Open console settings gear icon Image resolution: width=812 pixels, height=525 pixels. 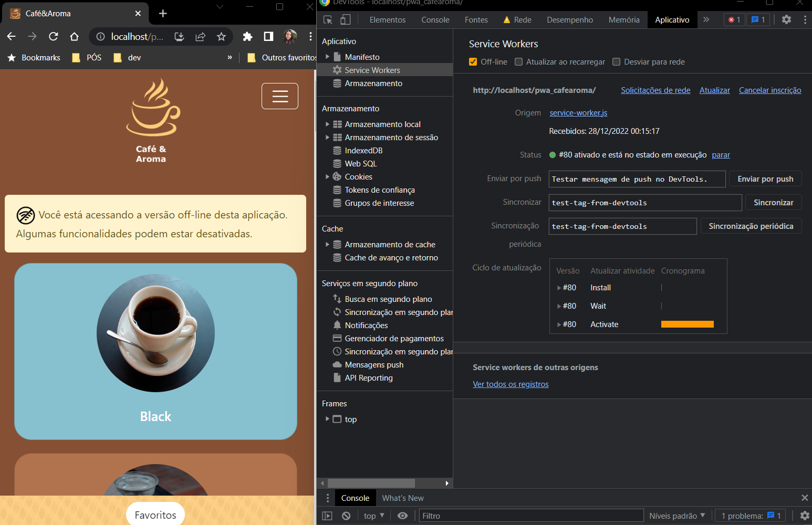pyautogui.click(x=804, y=516)
